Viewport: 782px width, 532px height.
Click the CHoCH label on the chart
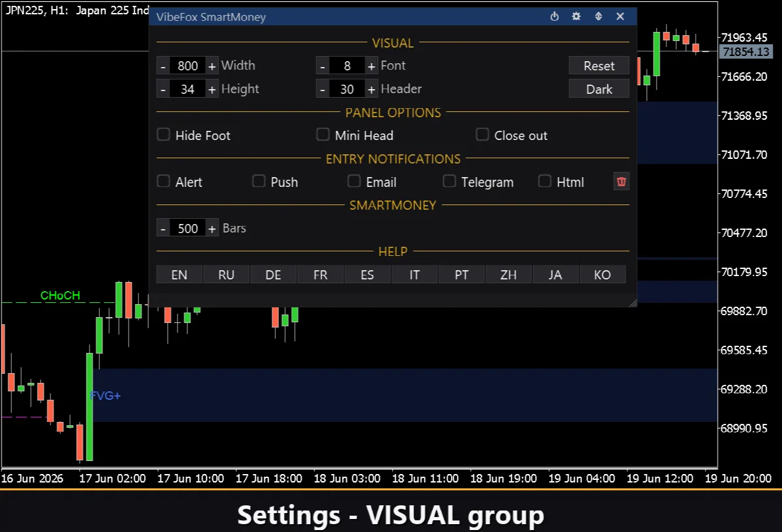[x=60, y=296]
